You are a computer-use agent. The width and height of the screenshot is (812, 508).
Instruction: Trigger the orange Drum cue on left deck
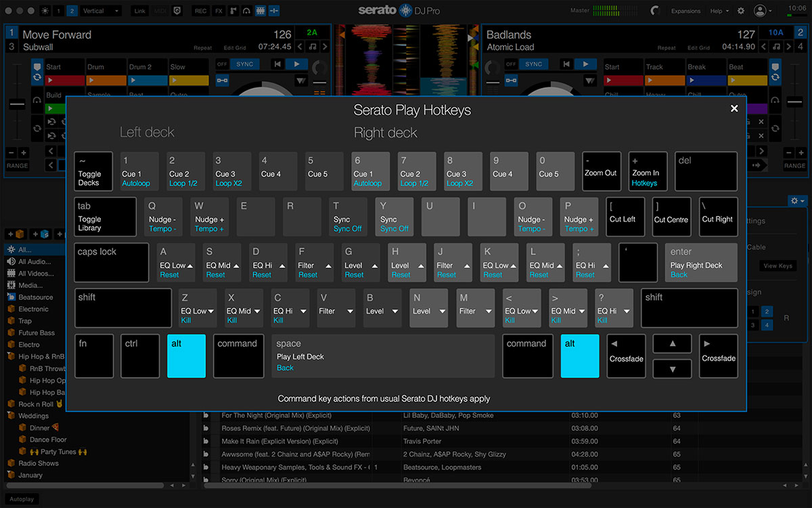pyautogui.click(x=106, y=80)
